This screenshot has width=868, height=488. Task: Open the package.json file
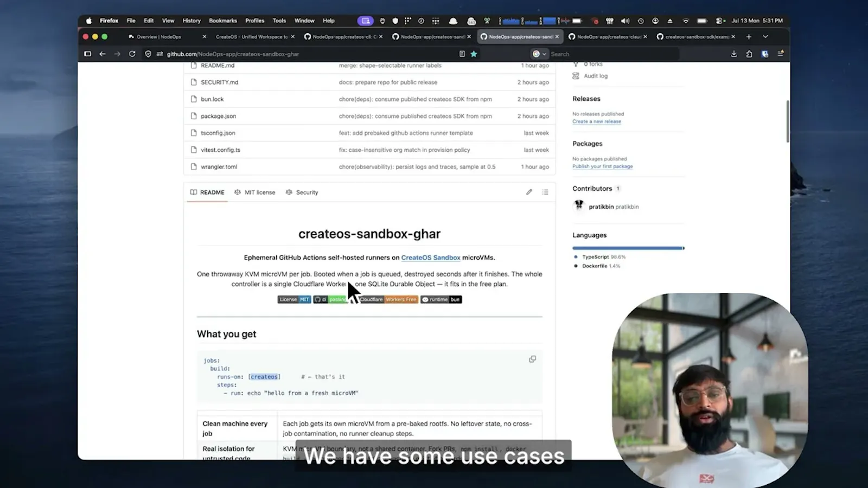click(x=219, y=116)
